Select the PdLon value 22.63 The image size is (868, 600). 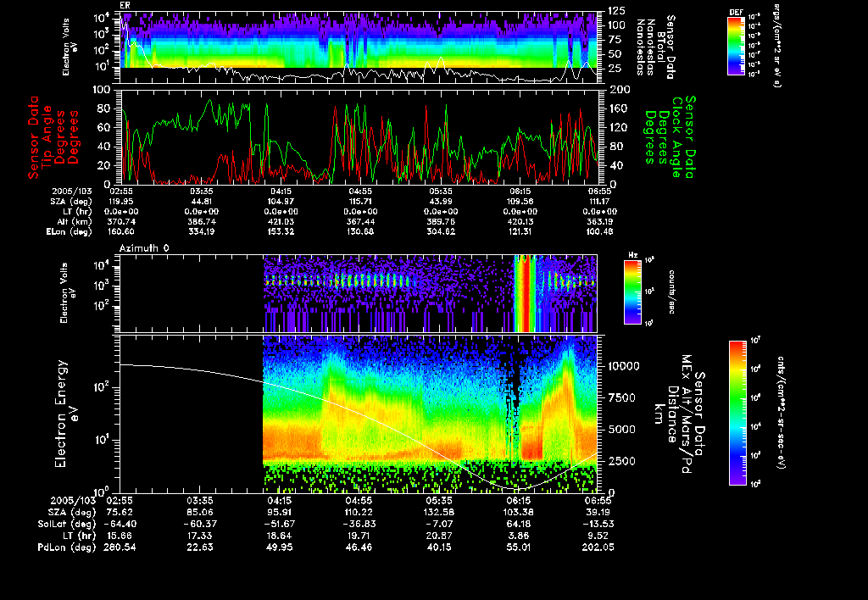(200, 547)
